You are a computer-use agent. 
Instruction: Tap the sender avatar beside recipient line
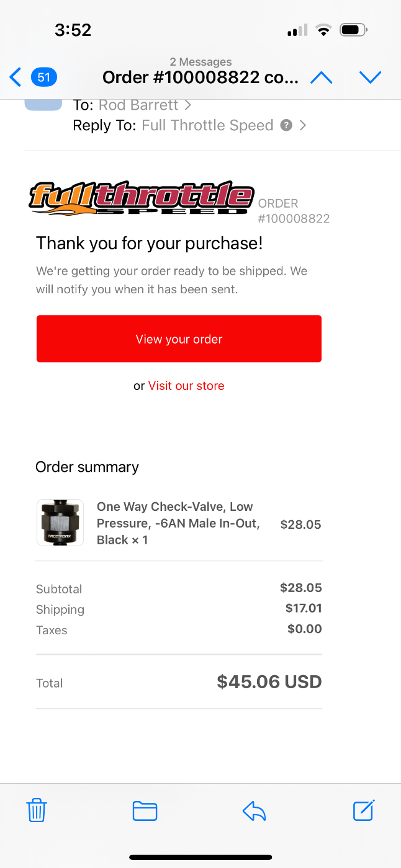pos(43,105)
